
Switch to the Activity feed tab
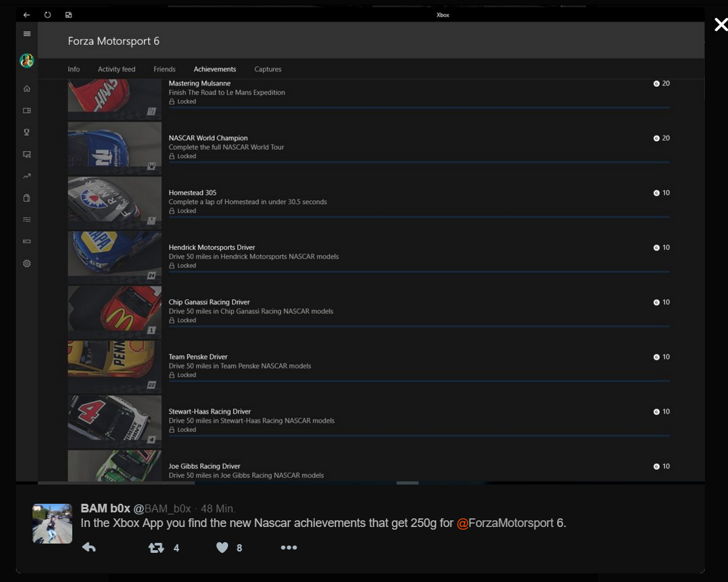click(117, 69)
